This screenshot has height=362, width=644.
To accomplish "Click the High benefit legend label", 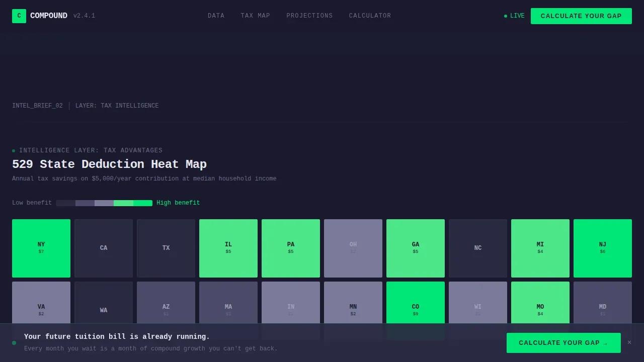I will click(x=178, y=203).
